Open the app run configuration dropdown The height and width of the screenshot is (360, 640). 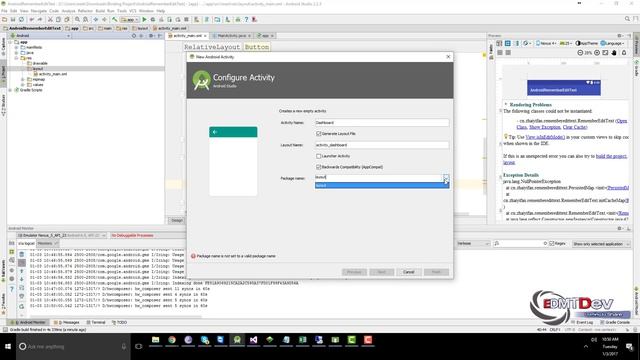130,19
